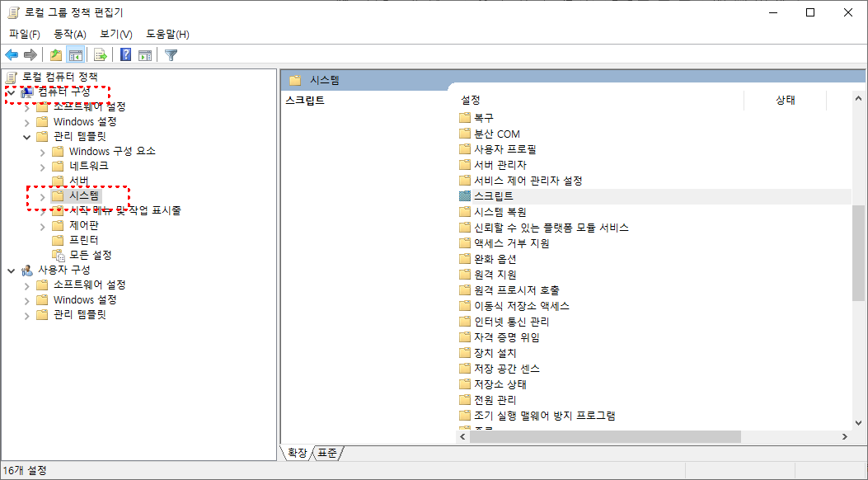Select the Up one level toolbar icon

[55, 55]
